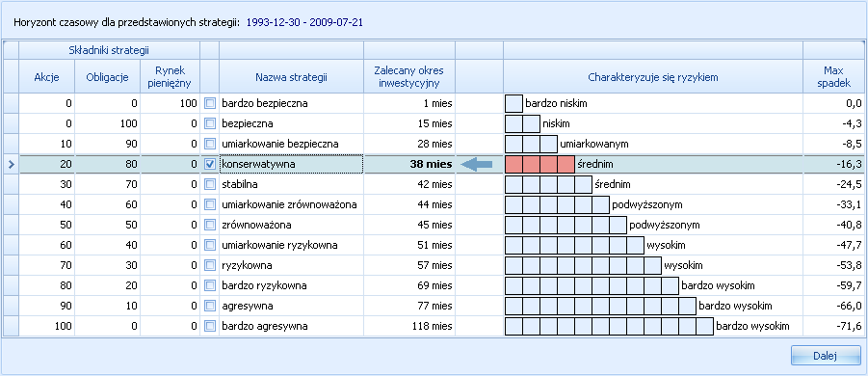Click the Rynek pieniężny column header
The height and width of the screenshot is (376, 868).
170,77
